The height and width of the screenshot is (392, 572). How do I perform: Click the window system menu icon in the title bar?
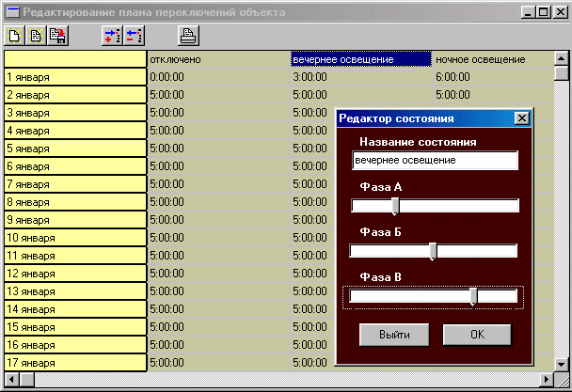[13, 12]
